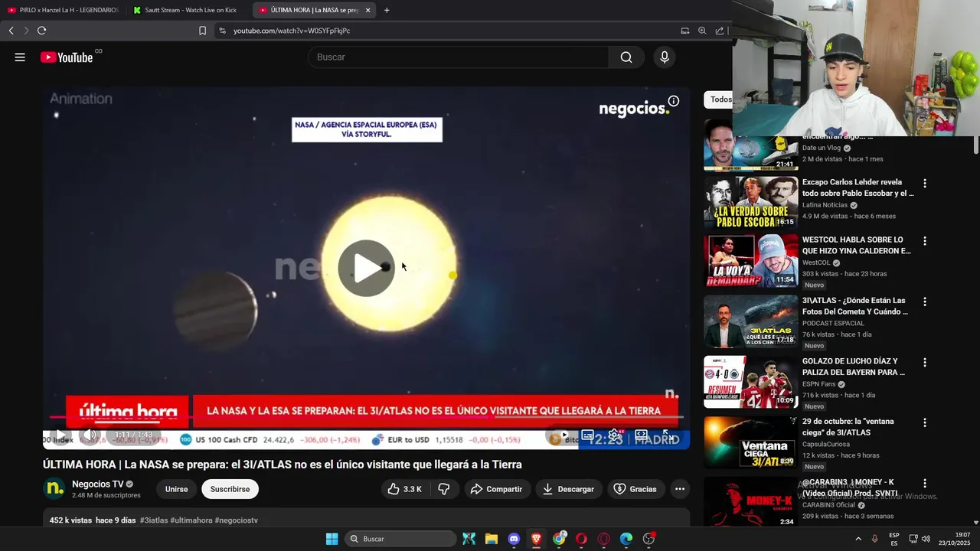
Task: Select the Todos filter chip
Action: [x=720, y=99]
